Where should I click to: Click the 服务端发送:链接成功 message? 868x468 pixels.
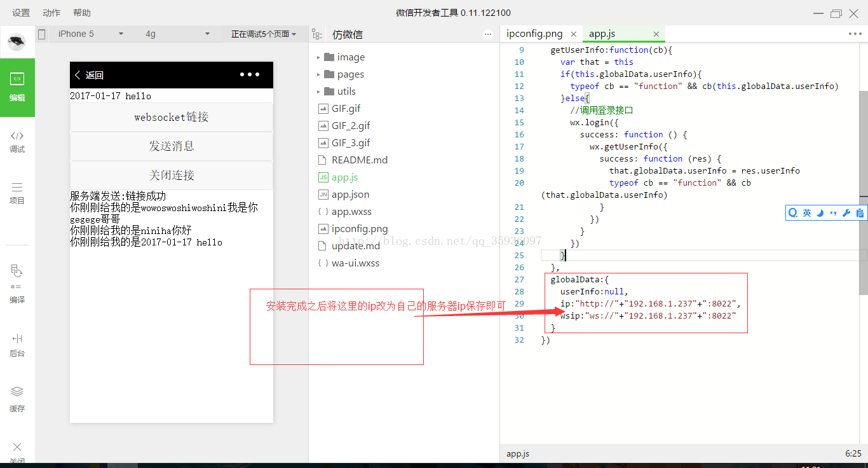click(x=118, y=196)
